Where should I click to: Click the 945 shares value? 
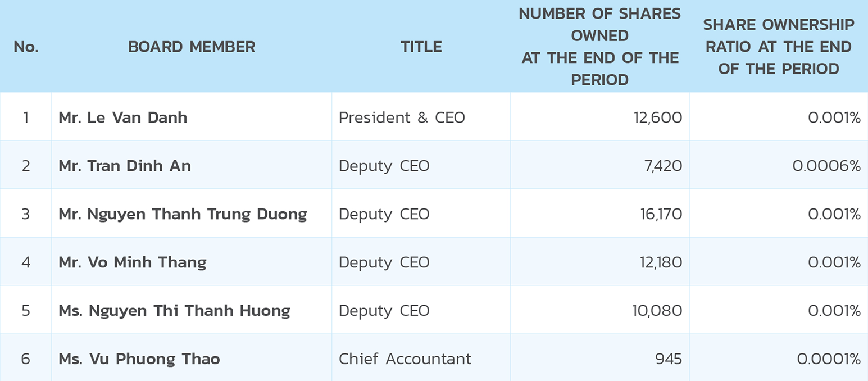pos(669,359)
